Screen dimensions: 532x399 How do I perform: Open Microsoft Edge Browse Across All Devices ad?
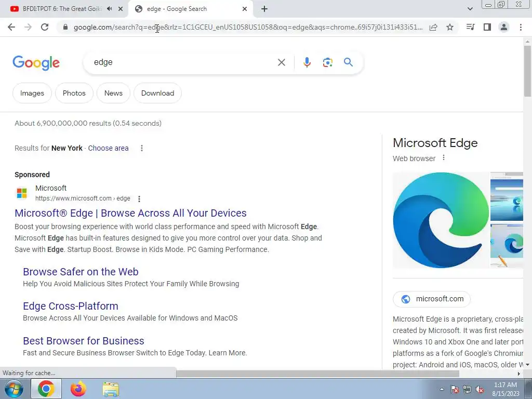coord(130,213)
